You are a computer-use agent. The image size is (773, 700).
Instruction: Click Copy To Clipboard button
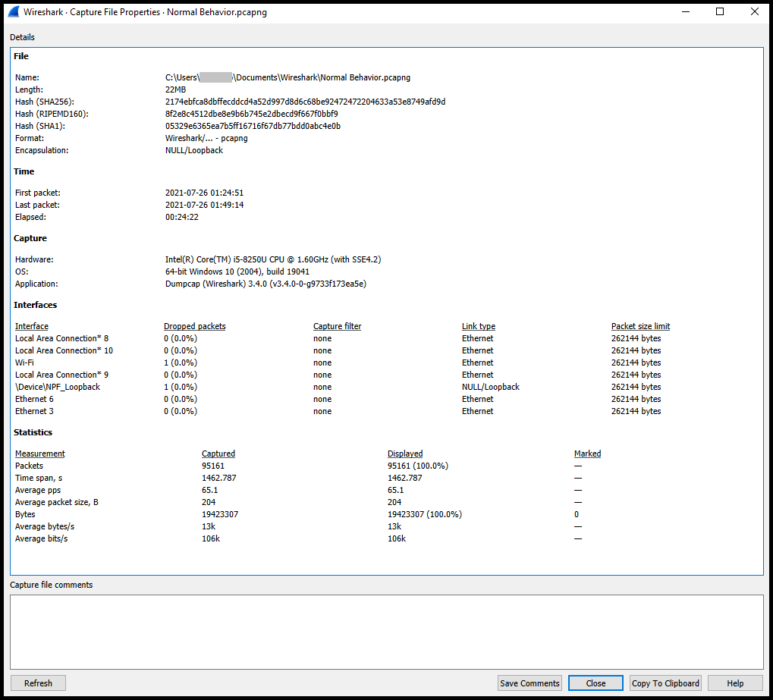click(x=665, y=683)
